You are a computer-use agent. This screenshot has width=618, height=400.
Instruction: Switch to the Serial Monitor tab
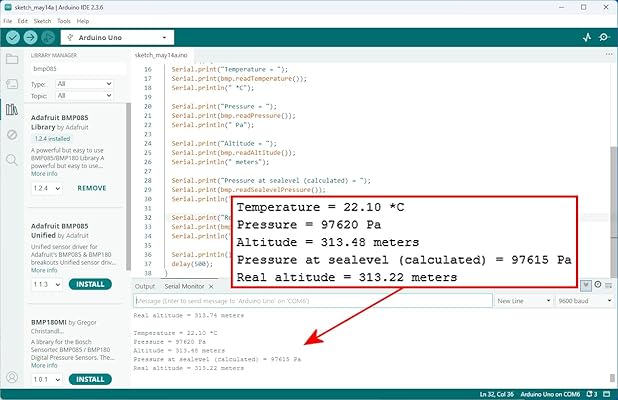coord(184,287)
